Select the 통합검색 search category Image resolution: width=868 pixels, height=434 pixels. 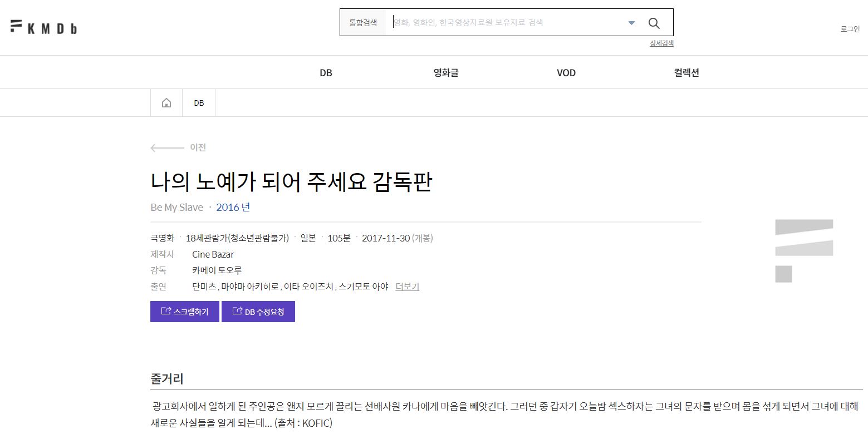point(363,23)
